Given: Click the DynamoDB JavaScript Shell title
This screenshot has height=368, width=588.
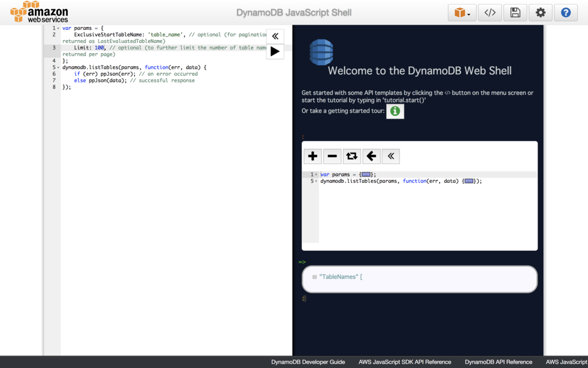Looking at the screenshot, I should coord(293,13).
